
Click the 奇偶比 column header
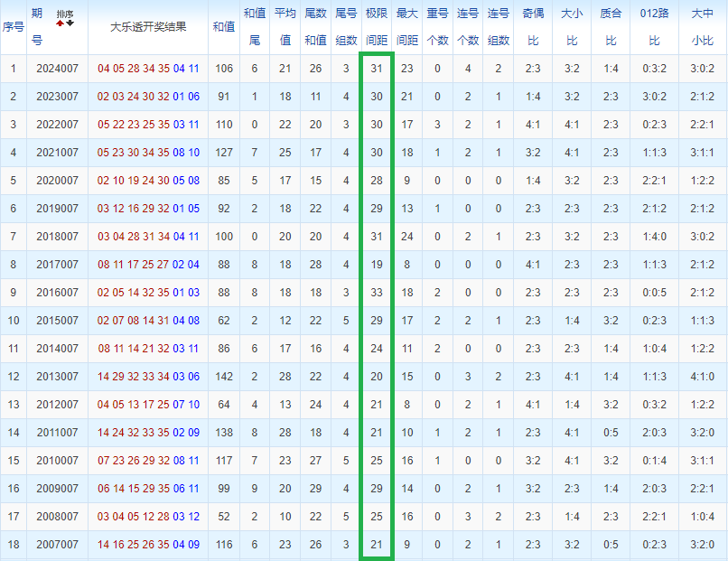pos(533,27)
